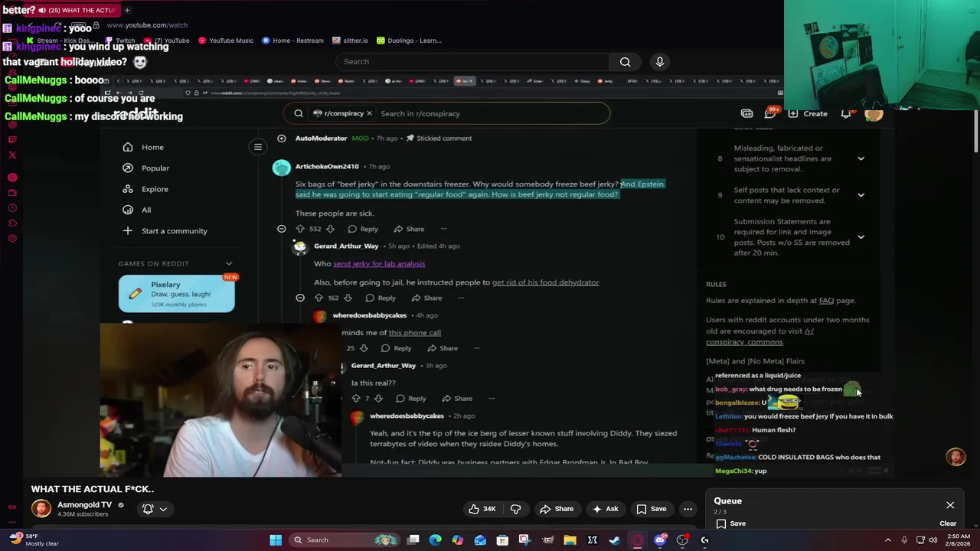Upvote the comment with 162 points
Screen dimensions: 980x551
(x=318, y=298)
